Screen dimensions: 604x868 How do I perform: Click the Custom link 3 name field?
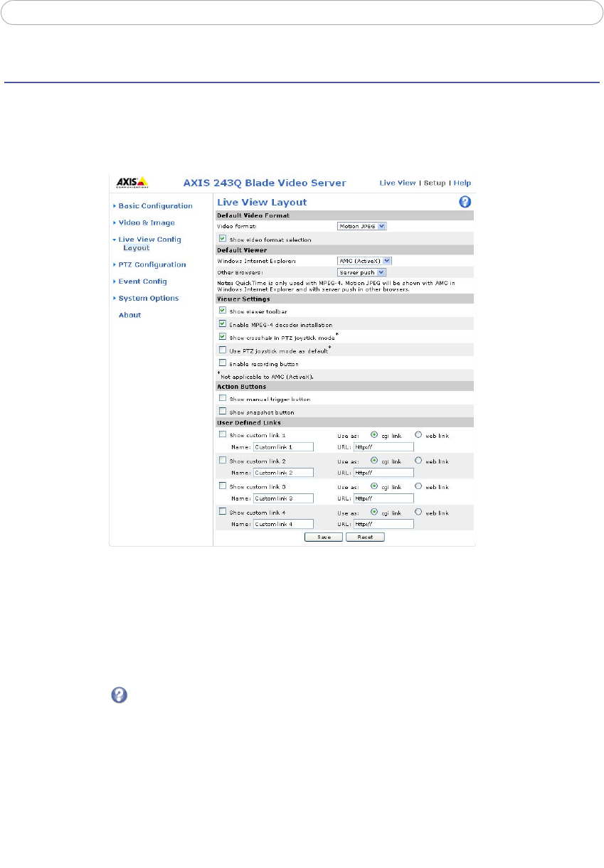283,498
